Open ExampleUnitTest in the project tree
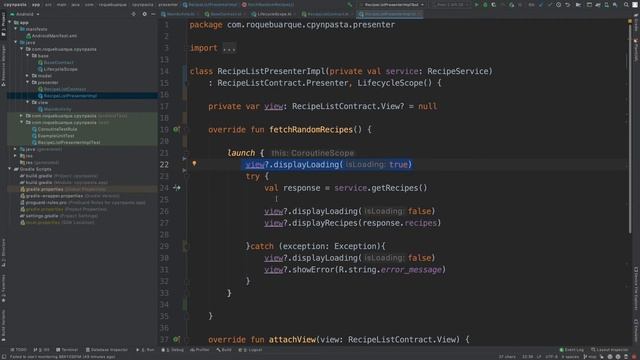Screen dimensions: 640x360 53,136
